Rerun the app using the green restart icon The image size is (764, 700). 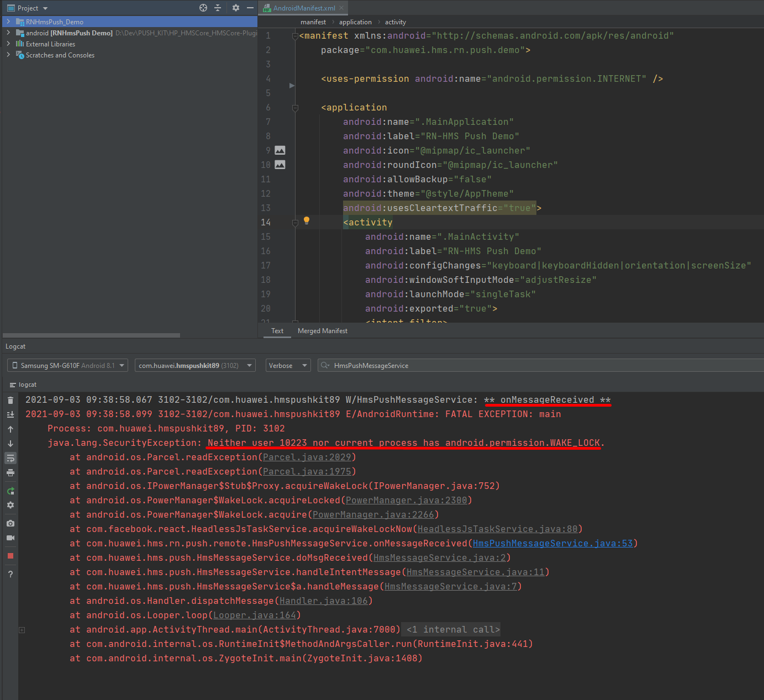point(10,491)
